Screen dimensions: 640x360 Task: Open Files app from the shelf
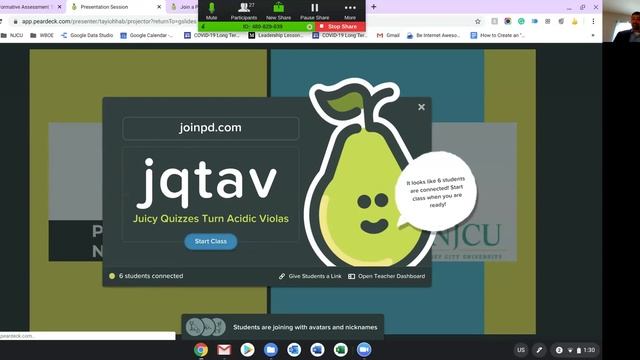point(271,350)
